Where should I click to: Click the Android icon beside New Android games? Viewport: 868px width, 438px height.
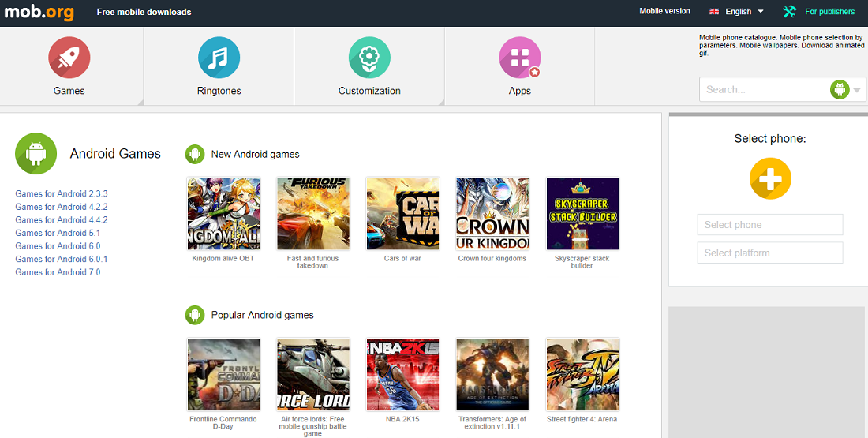195,154
